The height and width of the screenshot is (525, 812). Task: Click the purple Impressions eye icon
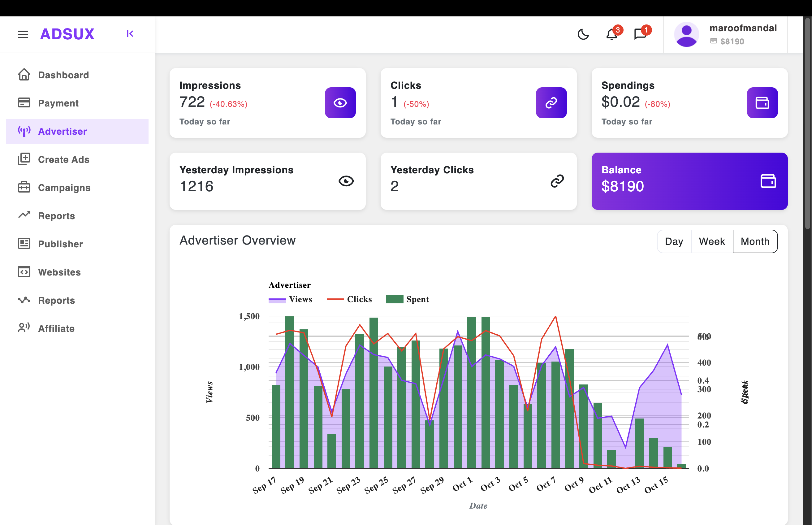pyautogui.click(x=340, y=102)
